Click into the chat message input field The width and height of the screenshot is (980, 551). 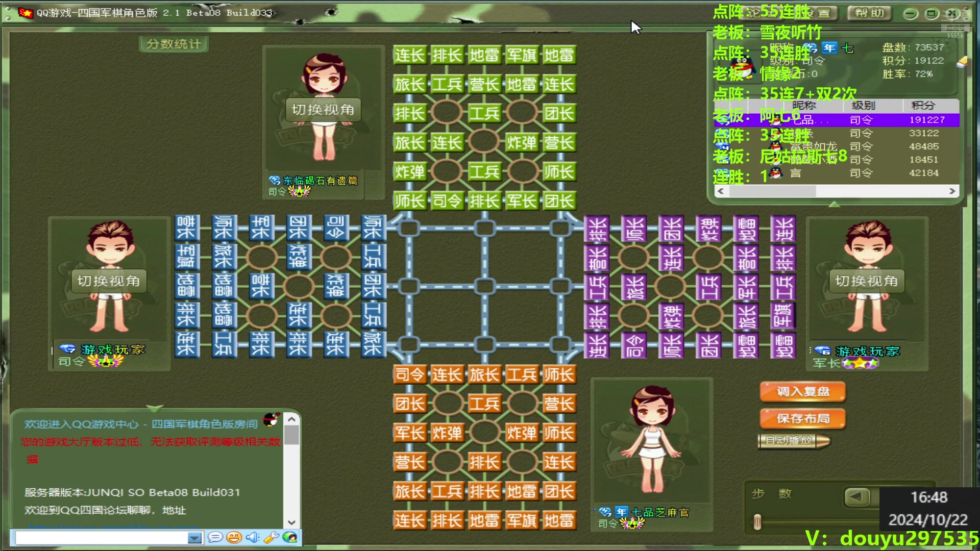[x=102, y=538]
